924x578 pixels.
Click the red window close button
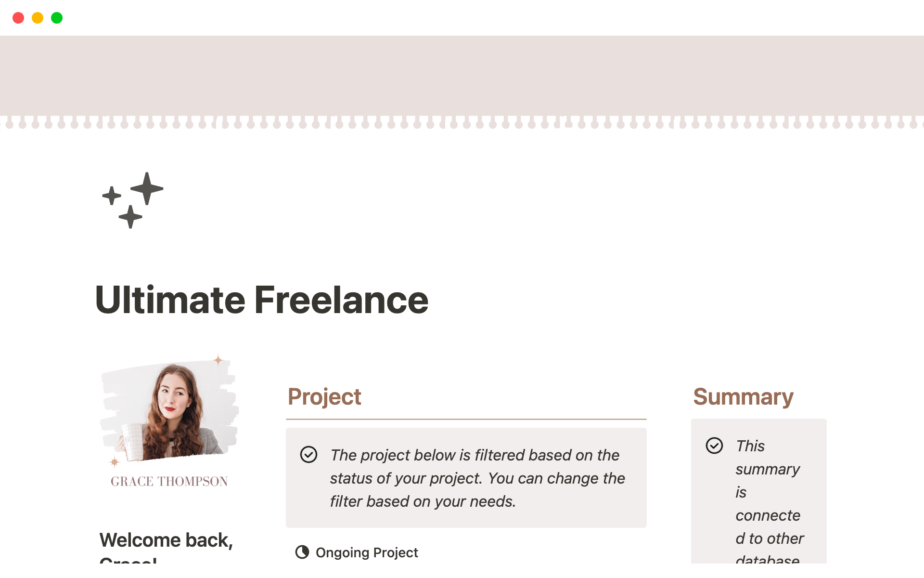pos(18,18)
